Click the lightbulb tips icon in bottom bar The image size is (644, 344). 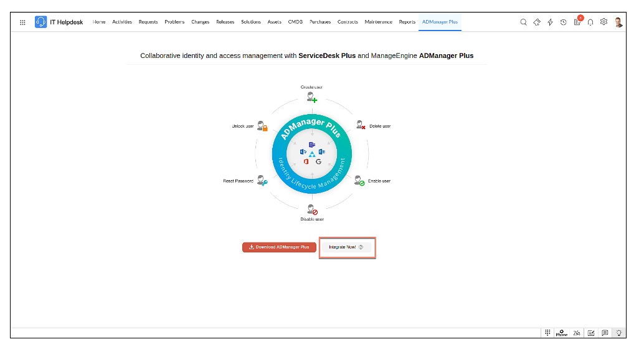tap(618, 333)
